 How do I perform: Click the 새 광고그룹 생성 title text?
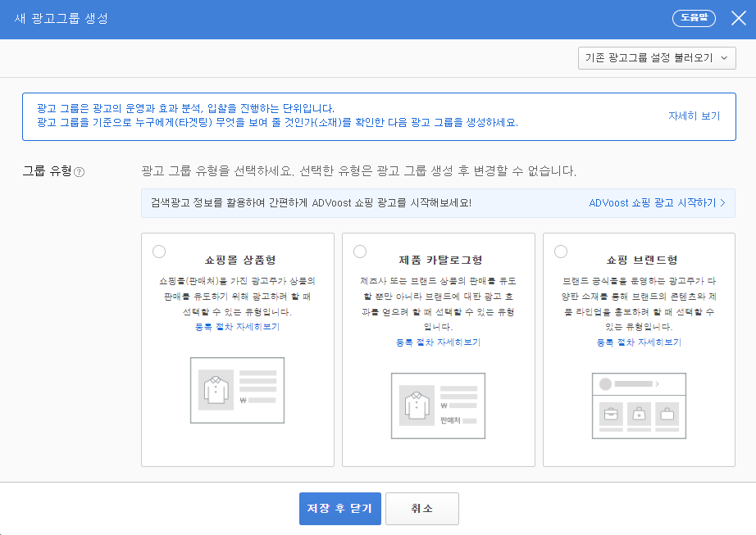tap(61, 19)
